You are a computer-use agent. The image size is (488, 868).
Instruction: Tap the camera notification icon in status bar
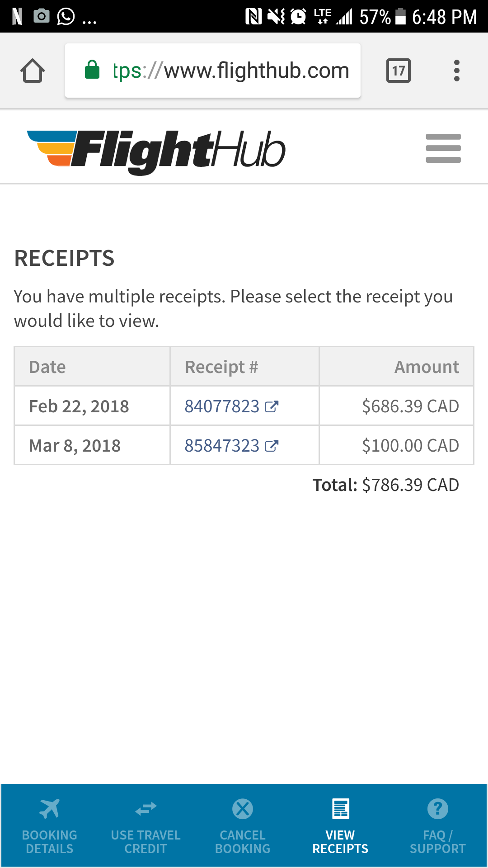(x=42, y=16)
